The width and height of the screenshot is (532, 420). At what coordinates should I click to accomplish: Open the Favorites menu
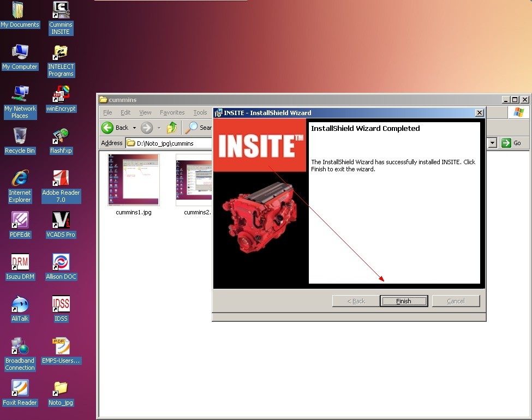172,112
